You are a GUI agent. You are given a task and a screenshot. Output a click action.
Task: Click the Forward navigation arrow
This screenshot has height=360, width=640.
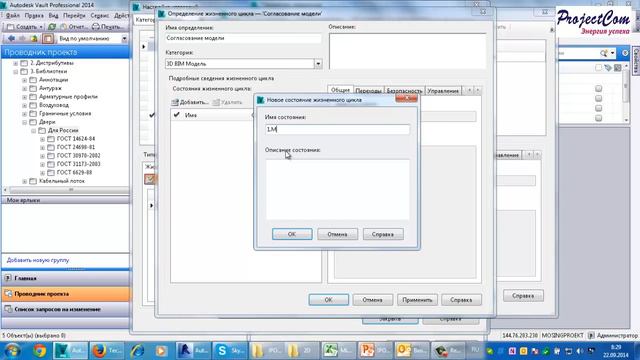click(22, 38)
